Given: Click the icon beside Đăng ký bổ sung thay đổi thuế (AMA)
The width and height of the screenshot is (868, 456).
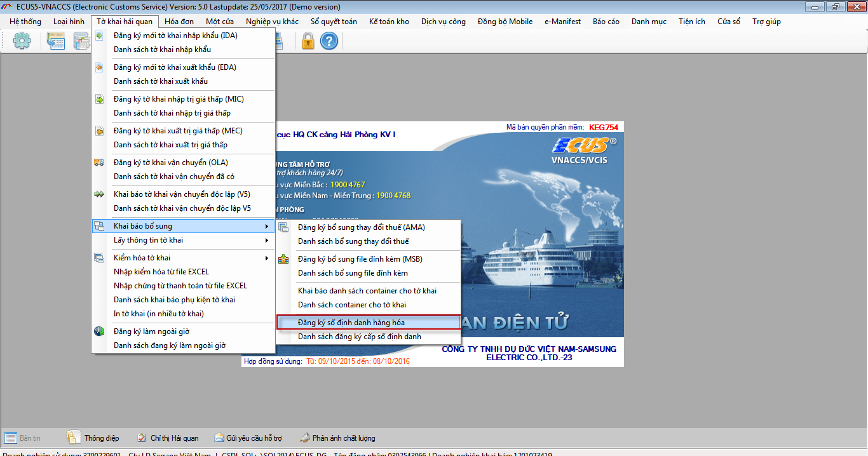Looking at the screenshot, I should coord(283,227).
